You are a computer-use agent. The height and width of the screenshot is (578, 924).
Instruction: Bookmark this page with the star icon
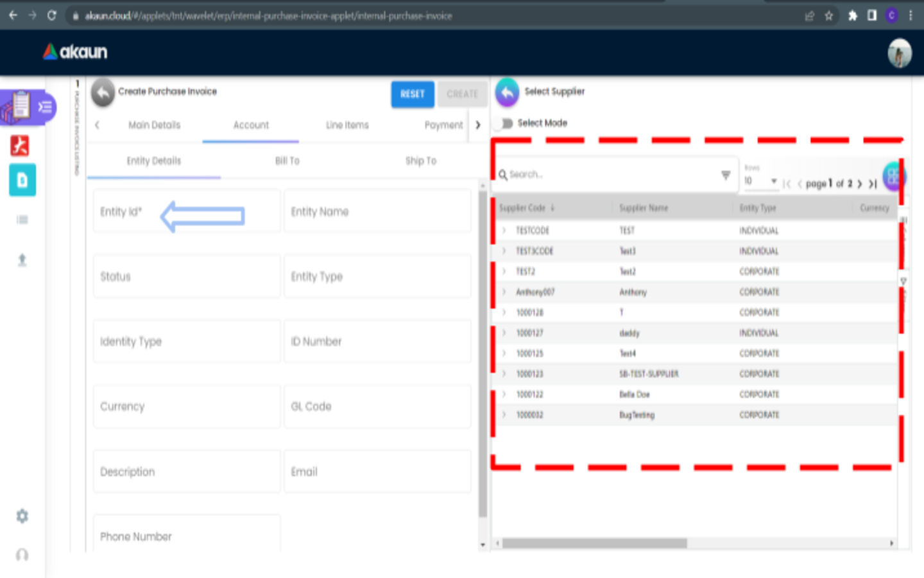(x=829, y=15)
